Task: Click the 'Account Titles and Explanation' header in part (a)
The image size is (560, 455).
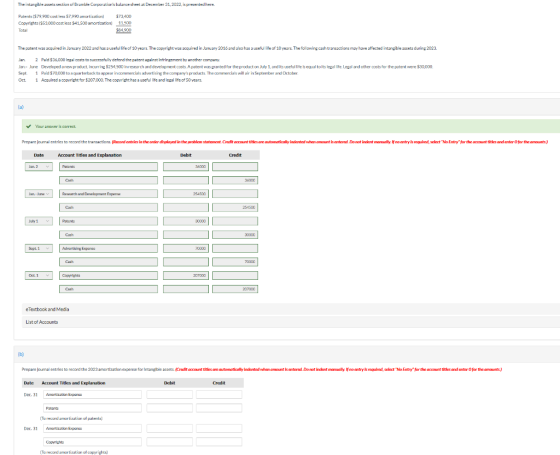Action: point(90,155)
